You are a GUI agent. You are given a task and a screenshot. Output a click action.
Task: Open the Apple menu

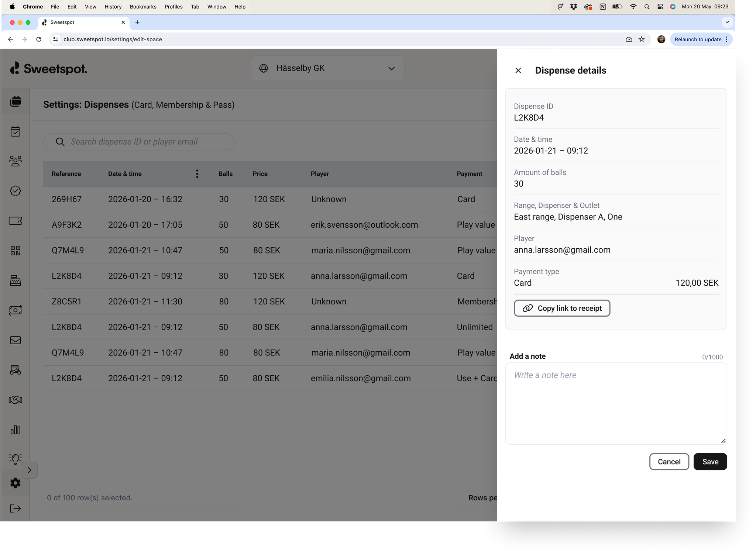[x=12, y=7]
